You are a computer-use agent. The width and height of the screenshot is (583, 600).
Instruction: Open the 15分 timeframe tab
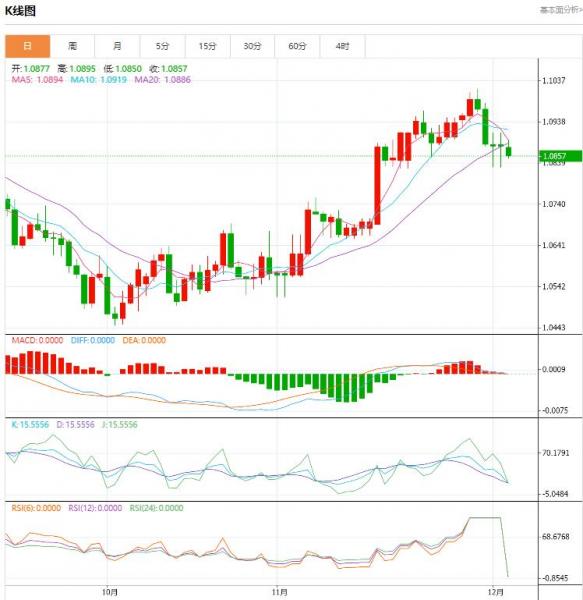[x=208, y=46]
